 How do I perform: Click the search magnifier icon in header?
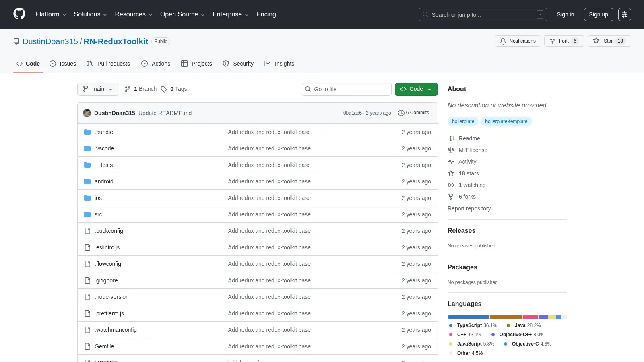click(425, 14)
